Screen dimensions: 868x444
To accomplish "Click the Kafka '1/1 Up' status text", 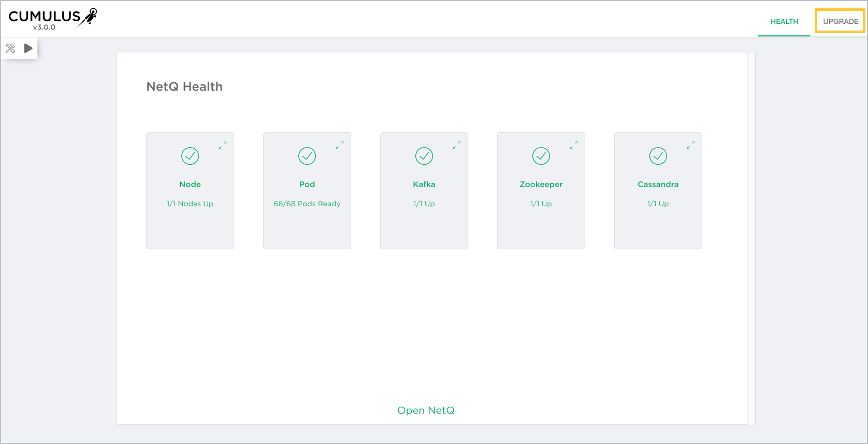I will point(424,204).
